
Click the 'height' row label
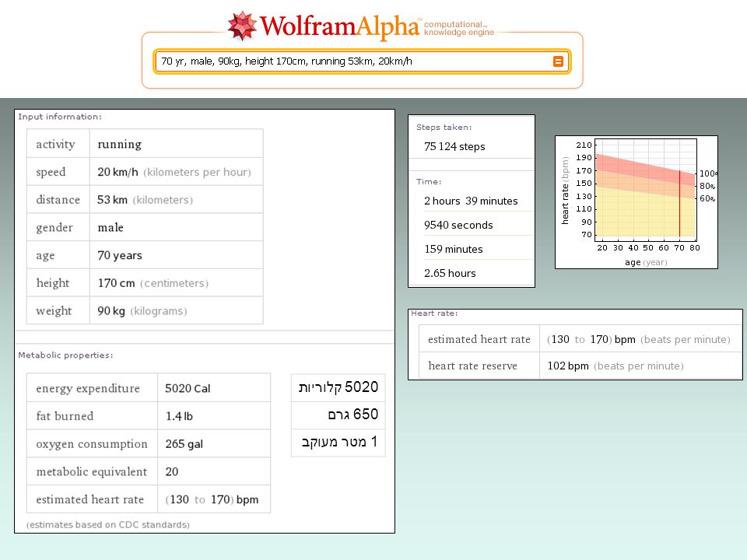pos(53,283)
